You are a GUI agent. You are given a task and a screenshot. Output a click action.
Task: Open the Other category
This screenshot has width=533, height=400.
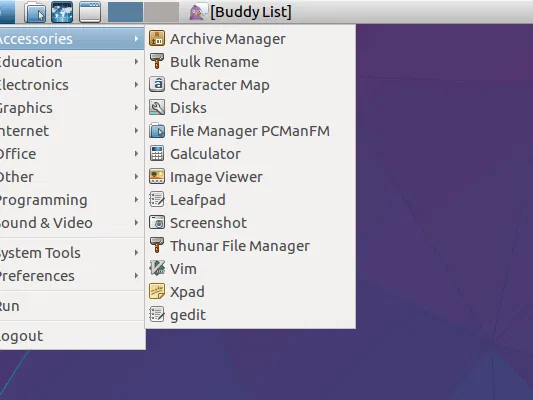(x=72, y=177)
